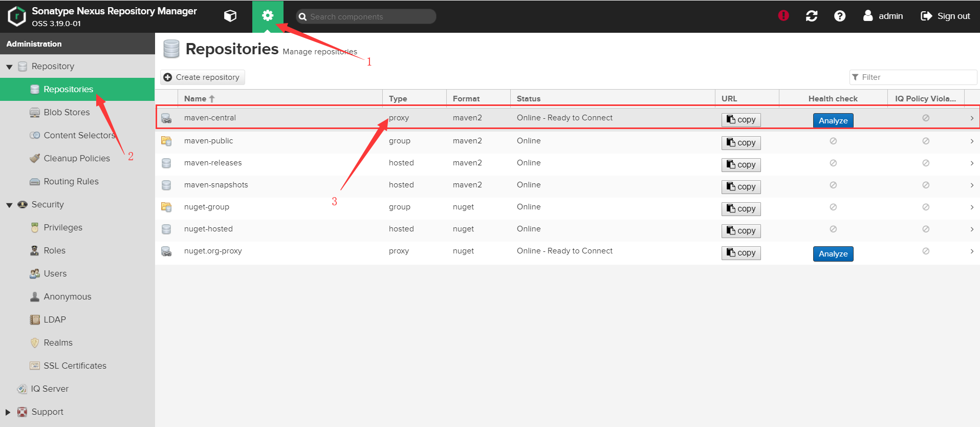Select the nuget-hosted repository name
The image size is (980, 427).
(208, 229)
